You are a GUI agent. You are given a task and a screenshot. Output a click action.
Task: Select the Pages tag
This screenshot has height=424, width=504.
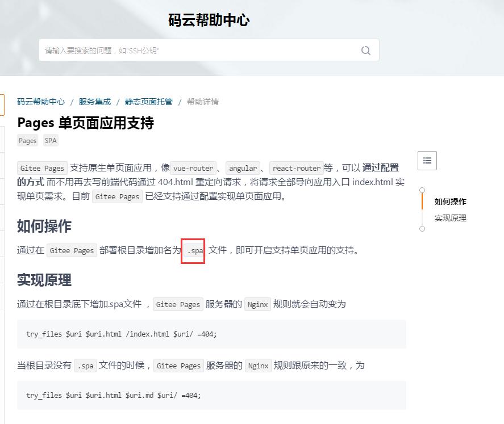click(28, 141)
